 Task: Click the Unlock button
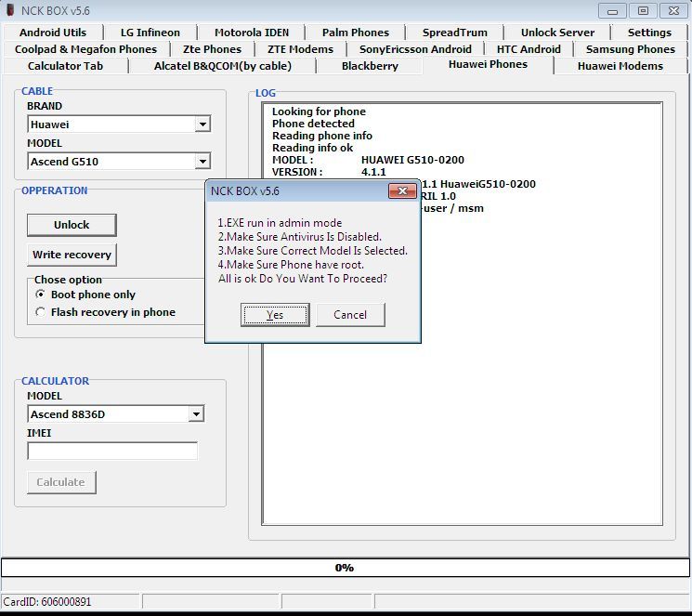coord(72,225)
